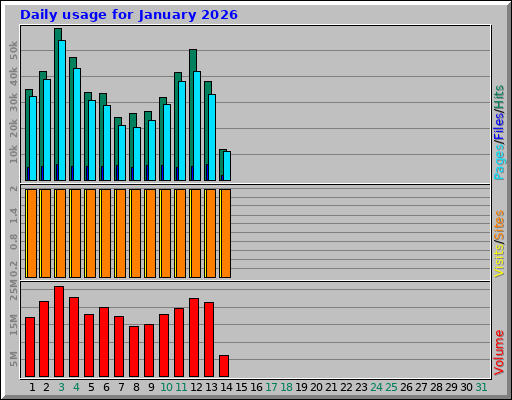
Task: Click green day 31 on the x-axis
Action: [481, 387]
